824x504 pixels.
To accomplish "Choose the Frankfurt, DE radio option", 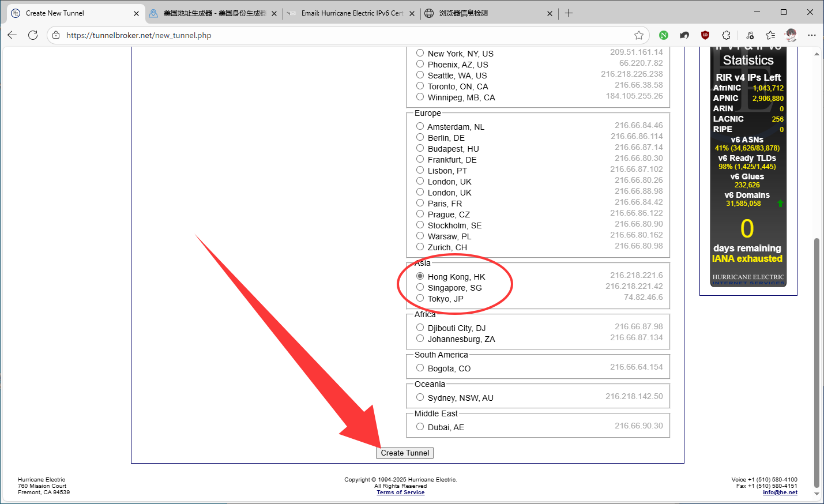I will pyautogui.click(x=420, y=159).
